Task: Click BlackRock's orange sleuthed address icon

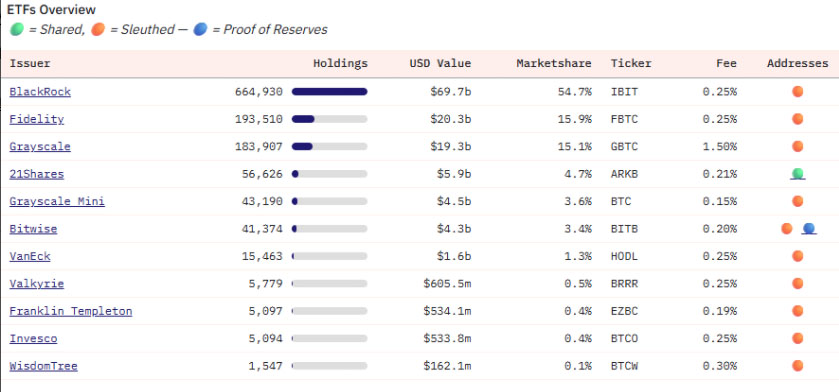Action: click(x=798, y=91)
